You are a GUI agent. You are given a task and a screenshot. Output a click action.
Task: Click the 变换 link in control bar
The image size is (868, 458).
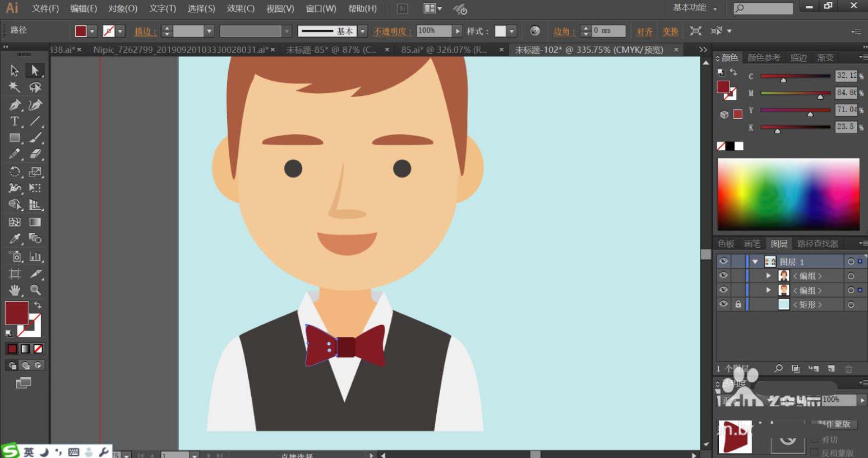(670, 31)
